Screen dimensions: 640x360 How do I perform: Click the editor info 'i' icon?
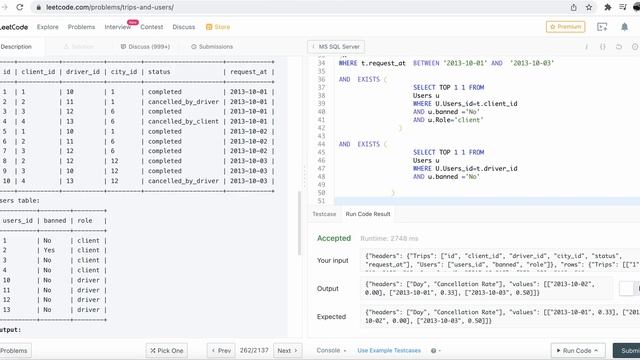[x=587, y=47]
